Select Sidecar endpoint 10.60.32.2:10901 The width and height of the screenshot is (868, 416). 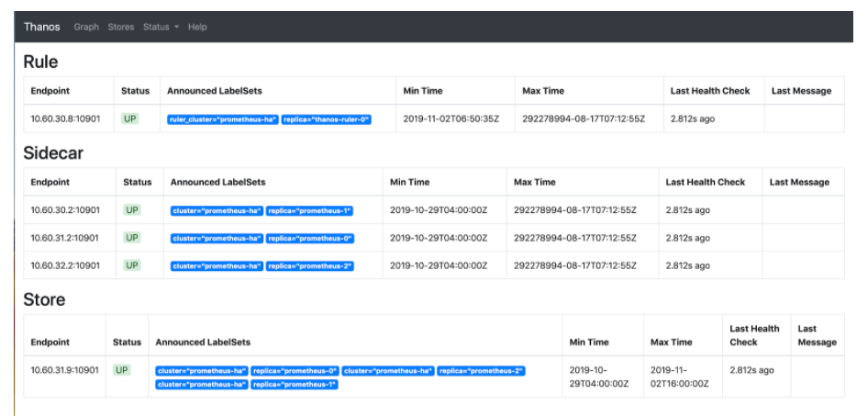click(x=65, y=265)
